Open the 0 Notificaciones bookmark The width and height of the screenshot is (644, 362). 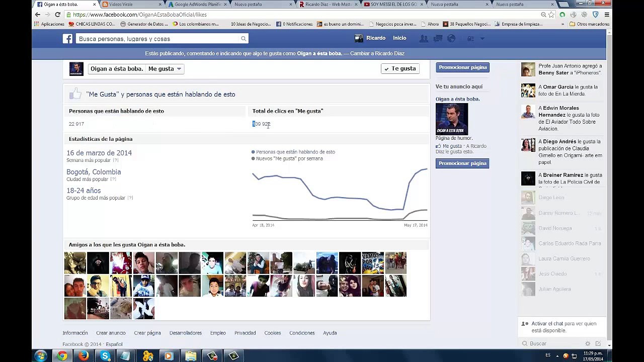coord(294,24)
